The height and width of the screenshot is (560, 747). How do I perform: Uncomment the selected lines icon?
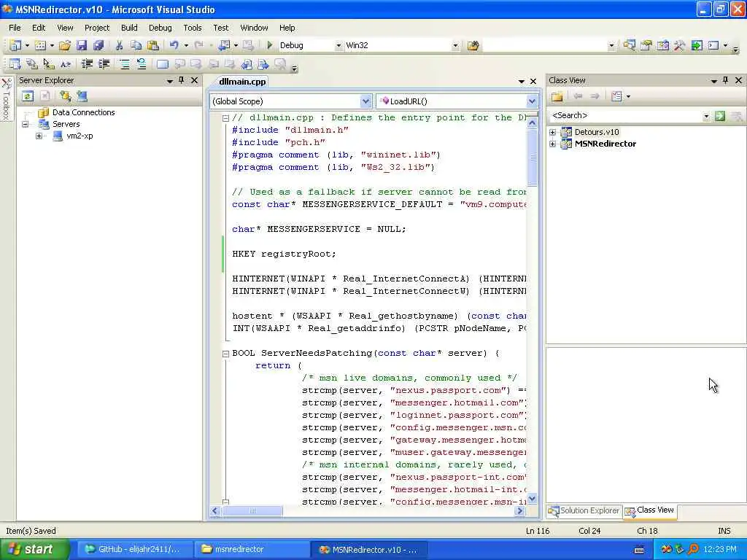pyautogui.click(x=142, y=64)
